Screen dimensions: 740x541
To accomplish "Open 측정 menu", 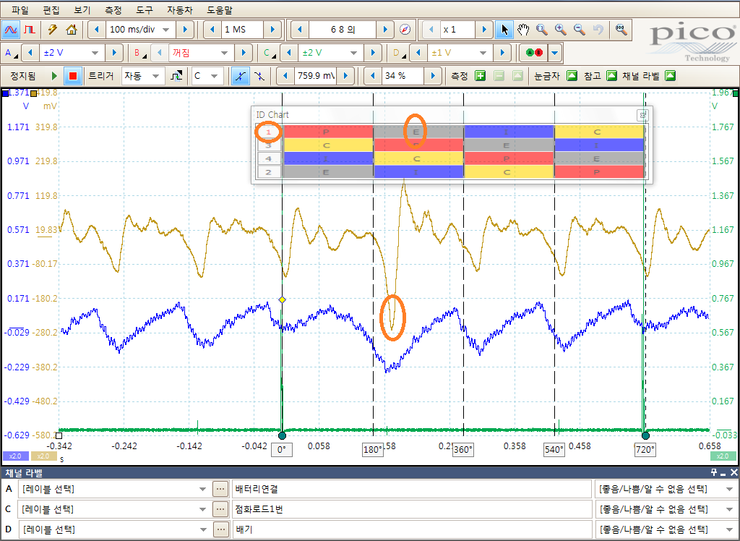I will click(113, 10).
